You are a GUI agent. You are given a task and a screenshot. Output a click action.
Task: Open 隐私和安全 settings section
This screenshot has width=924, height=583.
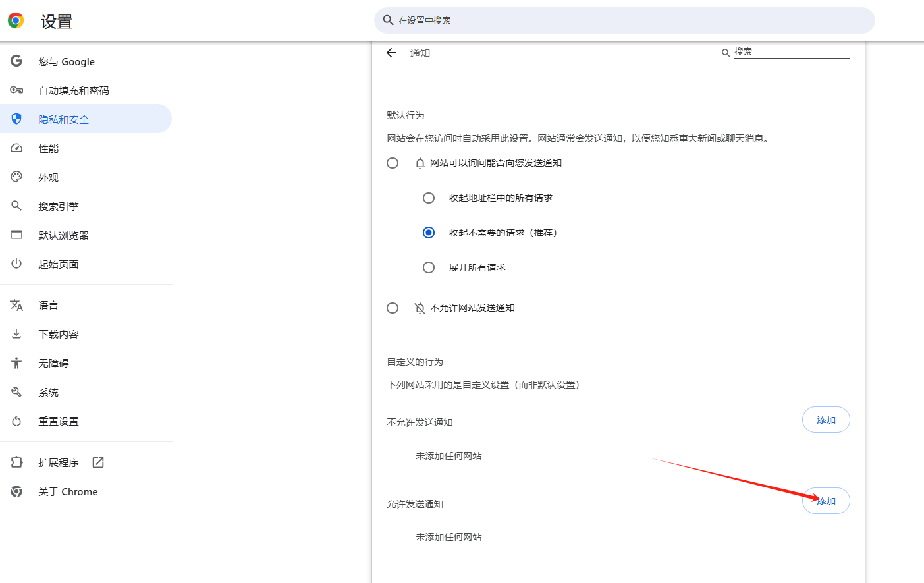tap(86, 119)
